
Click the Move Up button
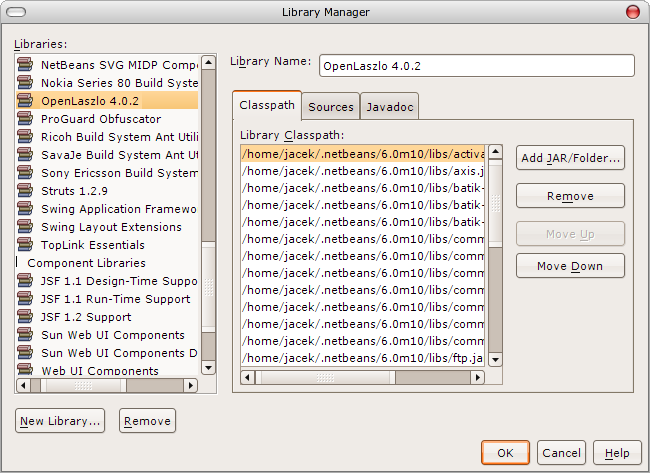[570, 234]
